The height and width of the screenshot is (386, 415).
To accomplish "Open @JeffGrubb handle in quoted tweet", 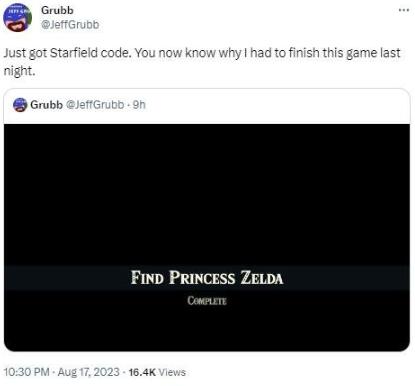I will click(x=95, y=105).
